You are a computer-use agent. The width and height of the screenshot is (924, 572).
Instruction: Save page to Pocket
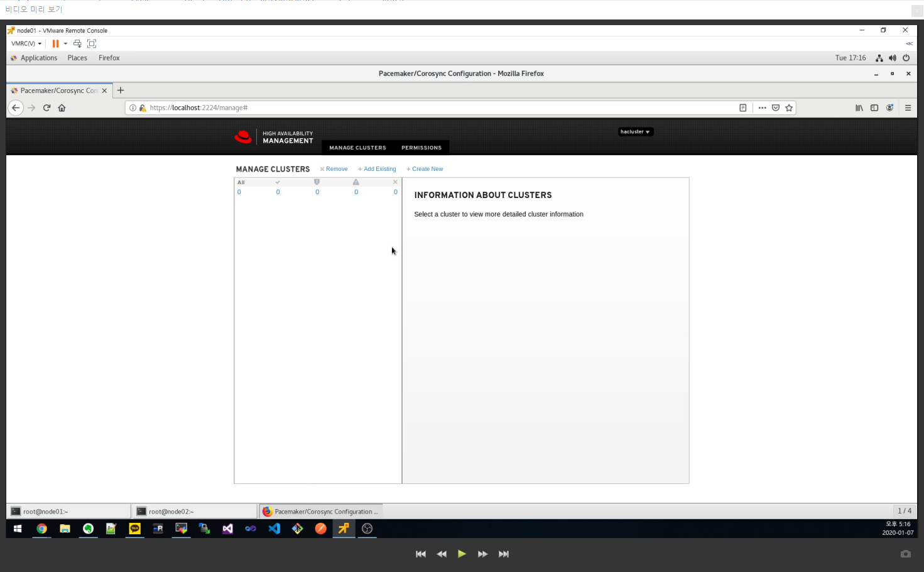pos(776,107)
